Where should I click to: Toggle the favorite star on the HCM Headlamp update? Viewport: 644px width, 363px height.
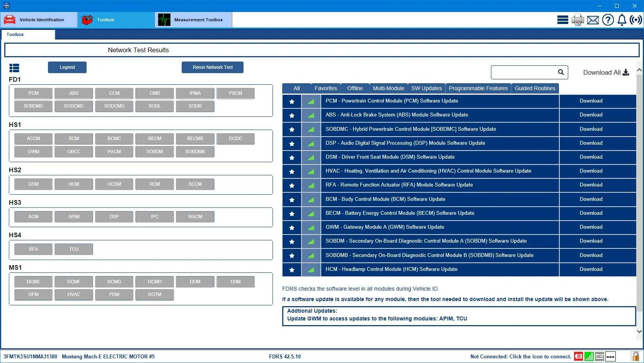point(292,270)
